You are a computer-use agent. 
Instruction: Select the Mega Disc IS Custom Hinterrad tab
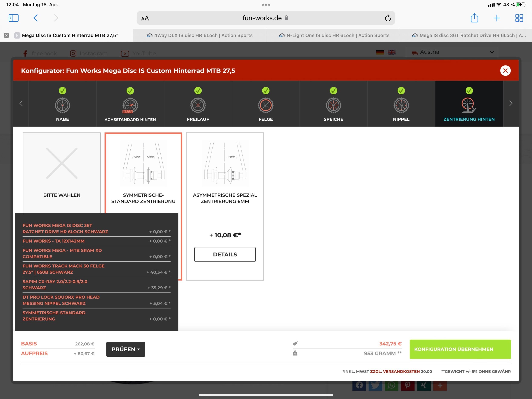point(67,35)
